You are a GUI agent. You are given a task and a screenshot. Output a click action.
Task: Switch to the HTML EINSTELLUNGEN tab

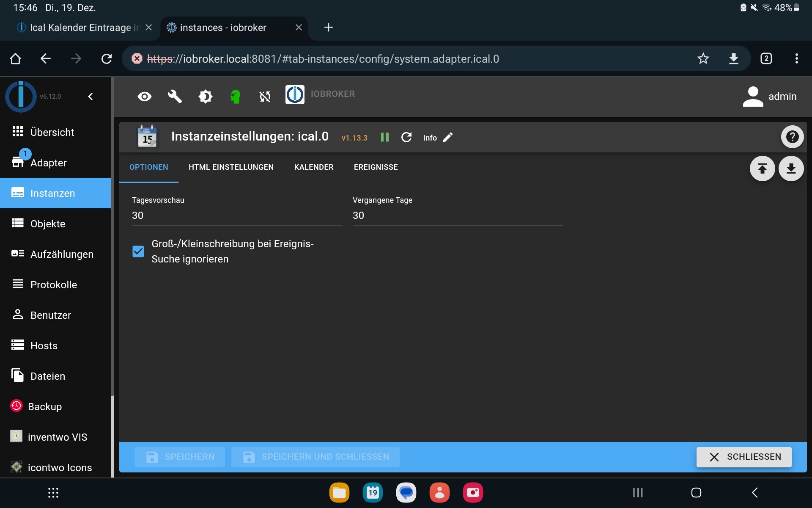231,167
